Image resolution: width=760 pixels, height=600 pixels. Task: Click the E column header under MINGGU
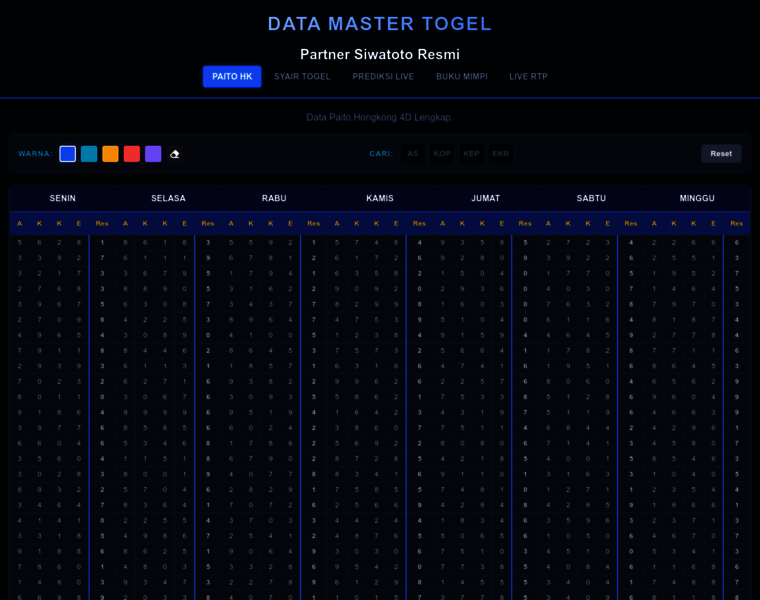coord(713,223)
